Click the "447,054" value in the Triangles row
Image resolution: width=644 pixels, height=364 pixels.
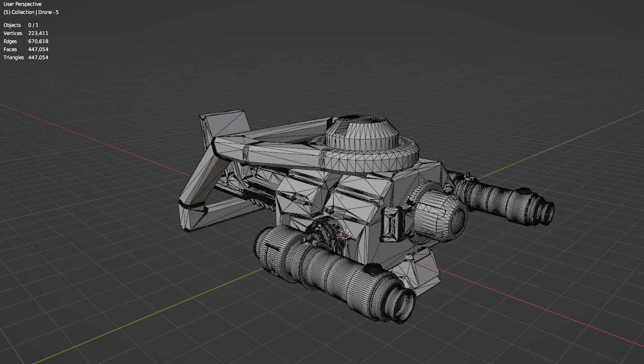(38, 57)
